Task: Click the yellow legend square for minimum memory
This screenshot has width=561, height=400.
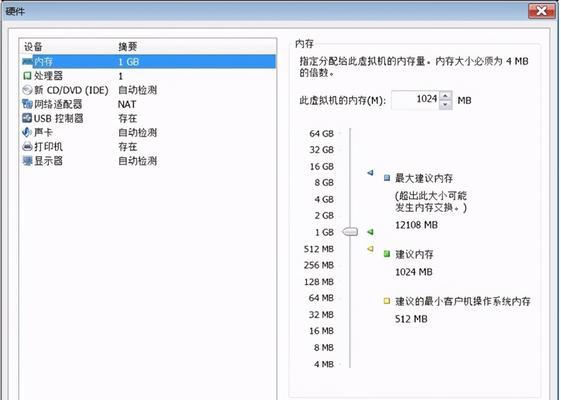Action: click(387, 301)
